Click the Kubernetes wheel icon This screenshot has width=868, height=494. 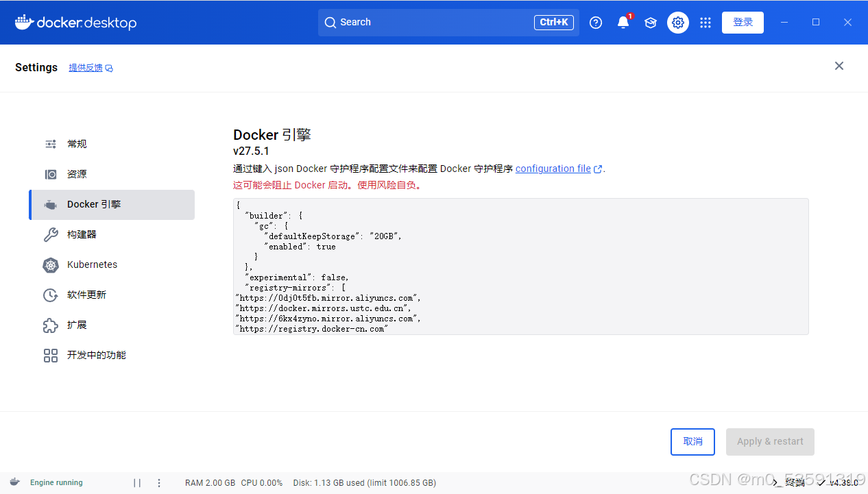[x=51, y=265]
